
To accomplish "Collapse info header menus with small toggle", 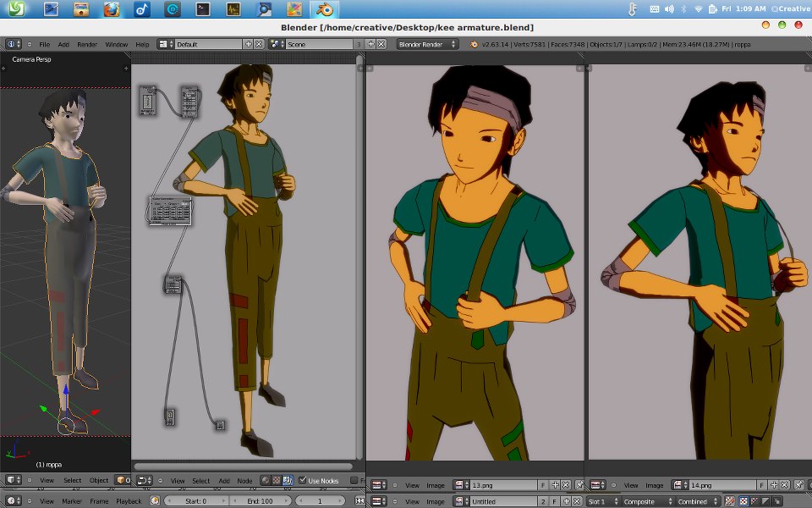I will click(30, 44).
